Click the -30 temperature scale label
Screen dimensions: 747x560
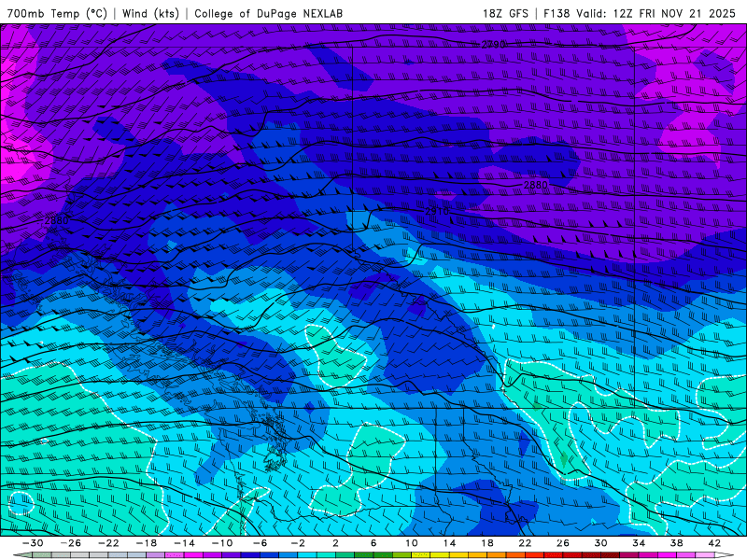(x=33, y=543)
